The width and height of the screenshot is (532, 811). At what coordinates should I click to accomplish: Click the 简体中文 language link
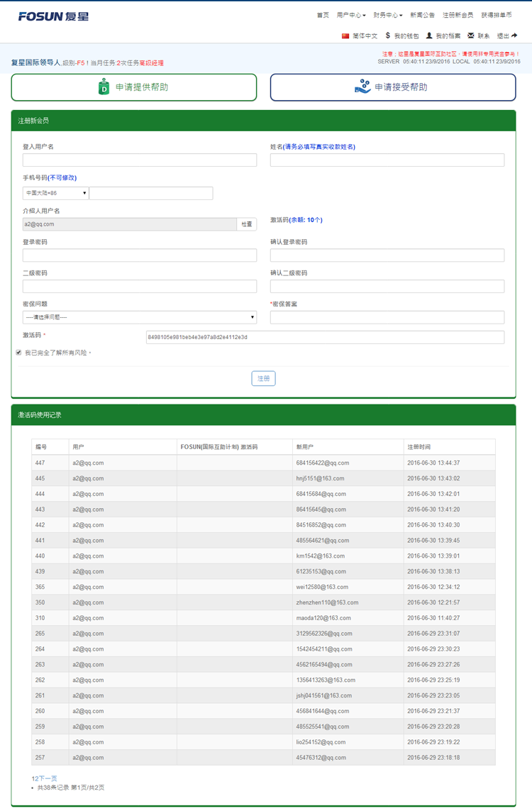point(365,35)
